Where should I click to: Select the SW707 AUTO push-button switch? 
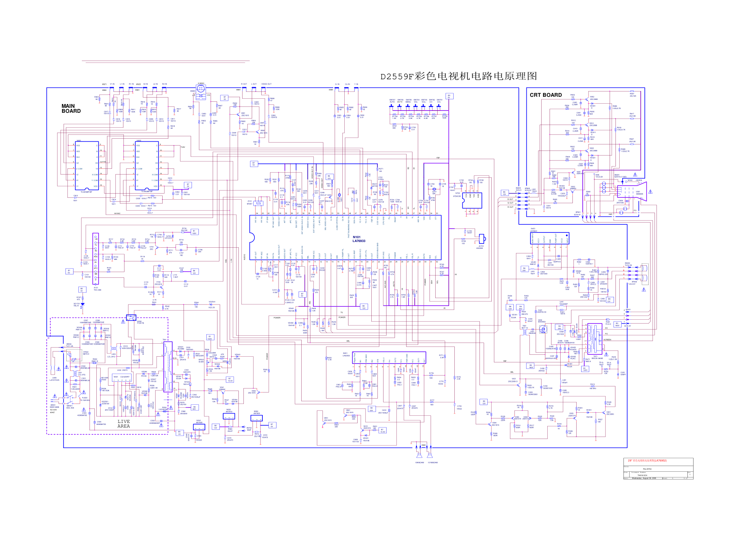[392, 106]
